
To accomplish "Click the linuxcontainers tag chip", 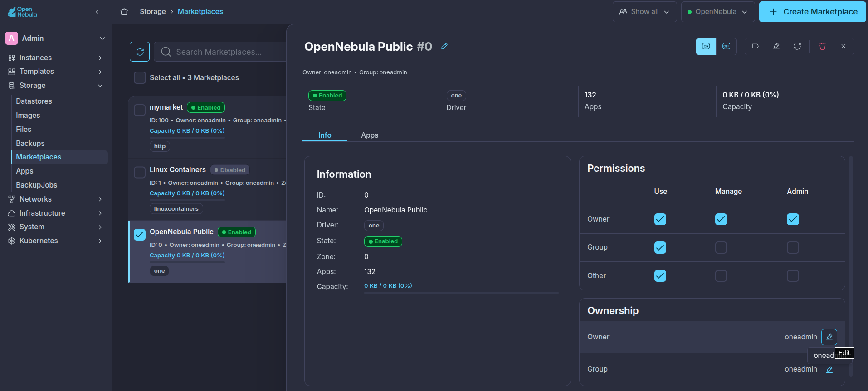I will 176,209.
